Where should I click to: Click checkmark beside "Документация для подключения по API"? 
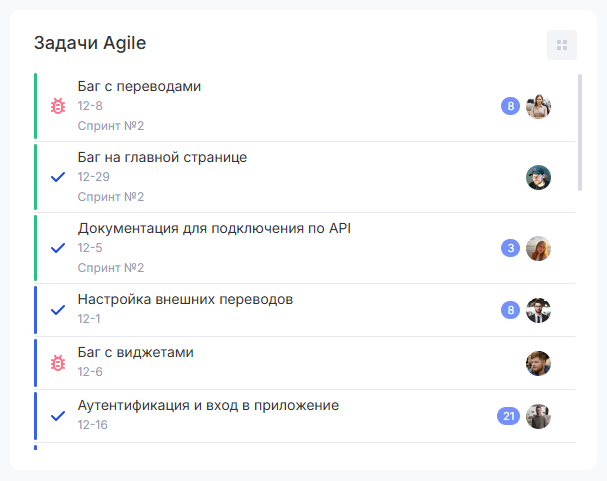(58, 248)
